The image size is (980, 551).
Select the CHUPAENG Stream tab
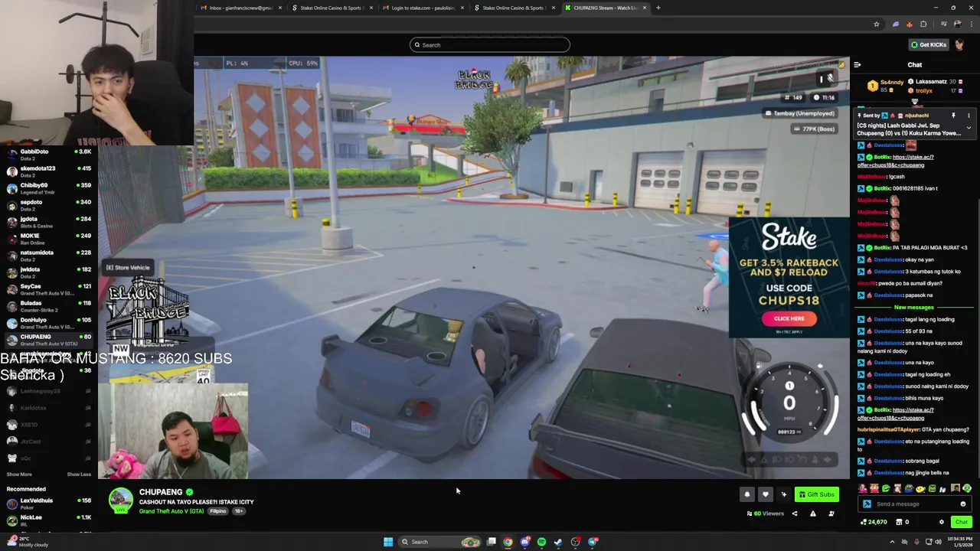[605, 8]
